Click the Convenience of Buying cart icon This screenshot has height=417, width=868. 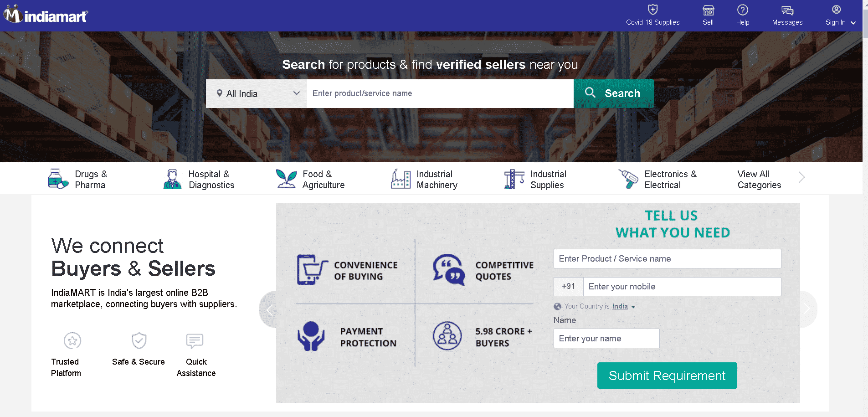coord(312,269)
